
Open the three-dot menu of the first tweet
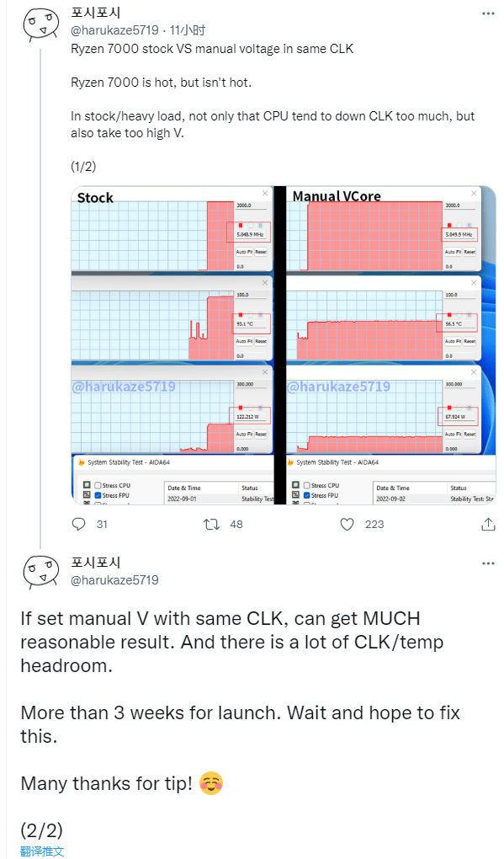pos(488,13)
